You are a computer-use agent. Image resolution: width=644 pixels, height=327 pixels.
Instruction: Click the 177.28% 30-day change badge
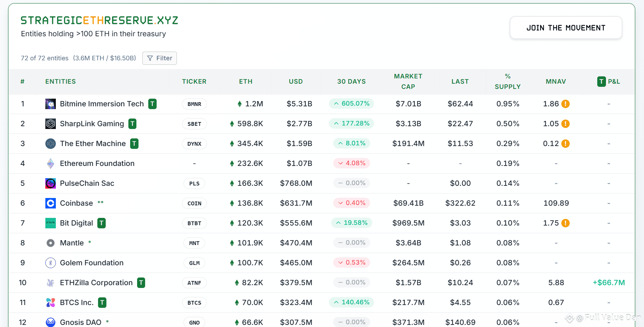(351, 123)
